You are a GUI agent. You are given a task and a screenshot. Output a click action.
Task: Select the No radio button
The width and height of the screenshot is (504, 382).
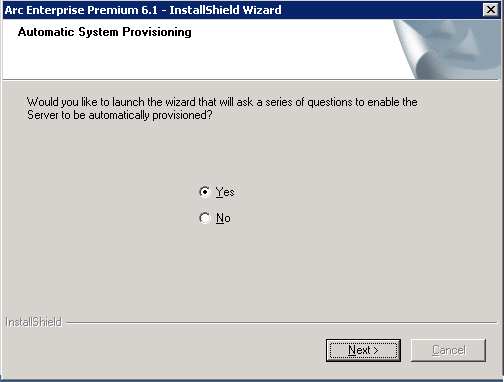pos(205,218)
